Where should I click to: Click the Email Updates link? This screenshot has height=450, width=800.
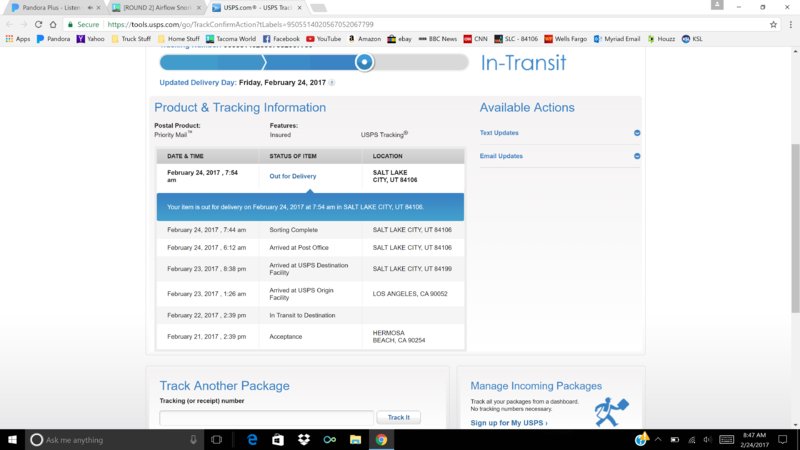[501, 156]
